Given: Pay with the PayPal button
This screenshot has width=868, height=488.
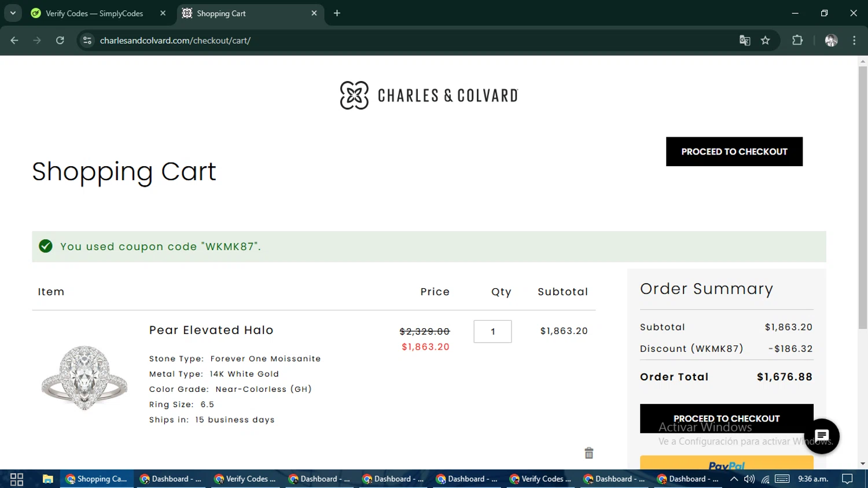Looking at the screenshot, I should coord(727,463).
